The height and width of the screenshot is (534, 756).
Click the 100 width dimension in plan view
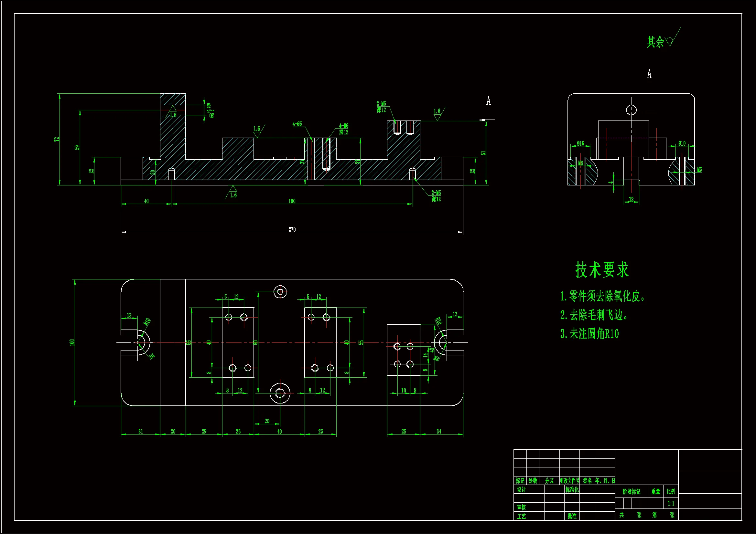[72, 342]
